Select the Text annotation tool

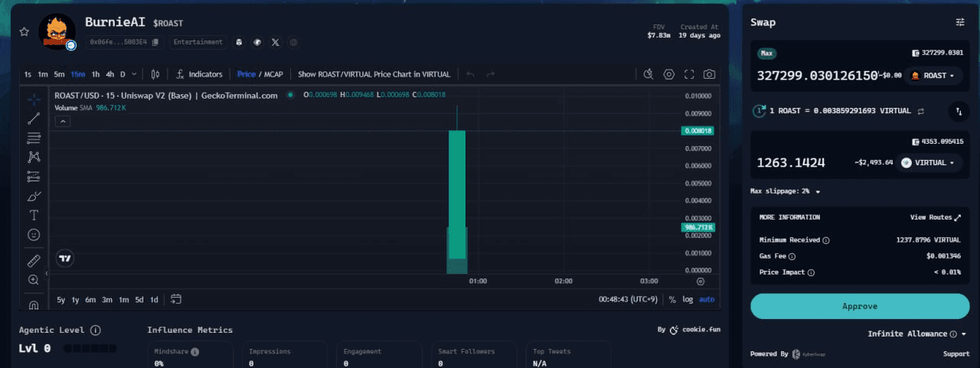coord(34,215)
